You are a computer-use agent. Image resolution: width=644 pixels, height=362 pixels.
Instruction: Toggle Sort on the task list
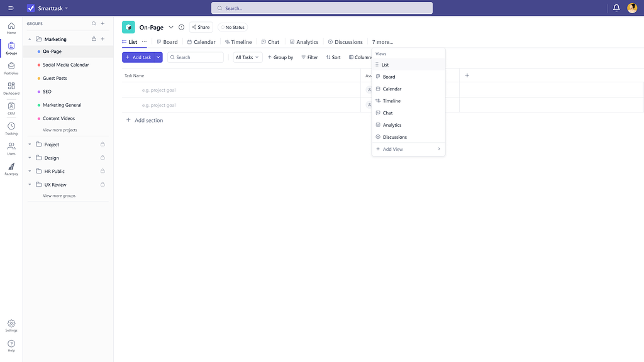coord(333,57)
